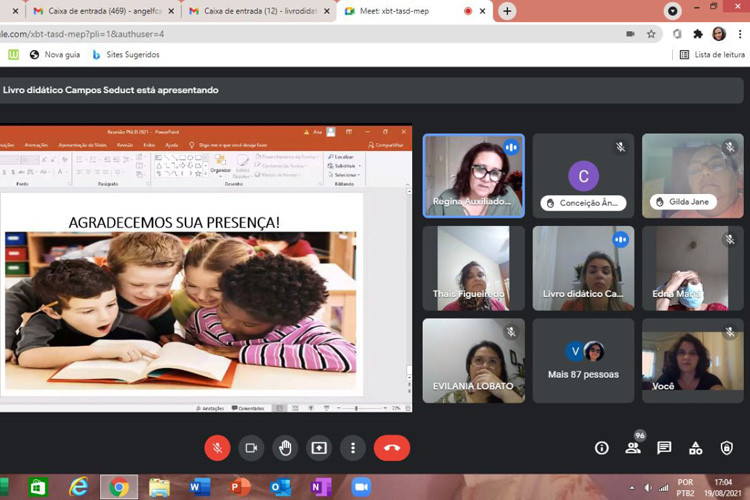Unmute the microphone in Meet controls
Viewport: 750px width, 500px height.
click(217, 448)
